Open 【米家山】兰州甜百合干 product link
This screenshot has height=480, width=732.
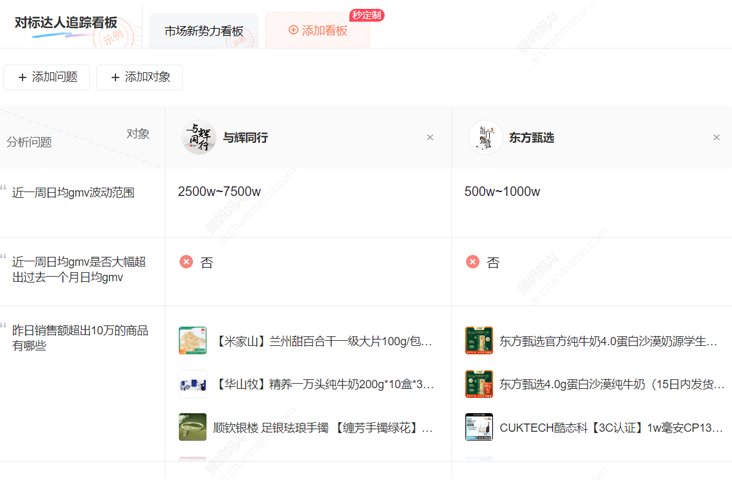pyautogui.click(x=323, y=341)
